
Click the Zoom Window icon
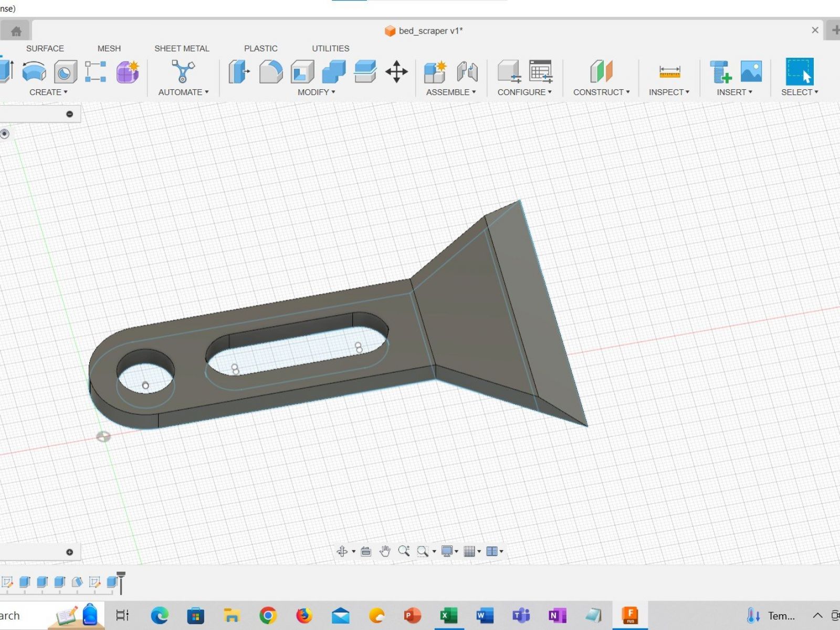tap(423, 551)
